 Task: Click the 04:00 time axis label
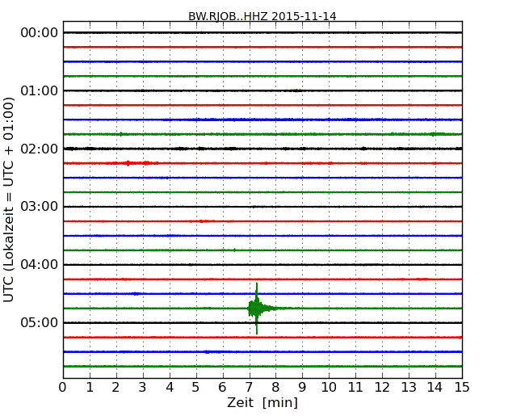coord(40,265)
